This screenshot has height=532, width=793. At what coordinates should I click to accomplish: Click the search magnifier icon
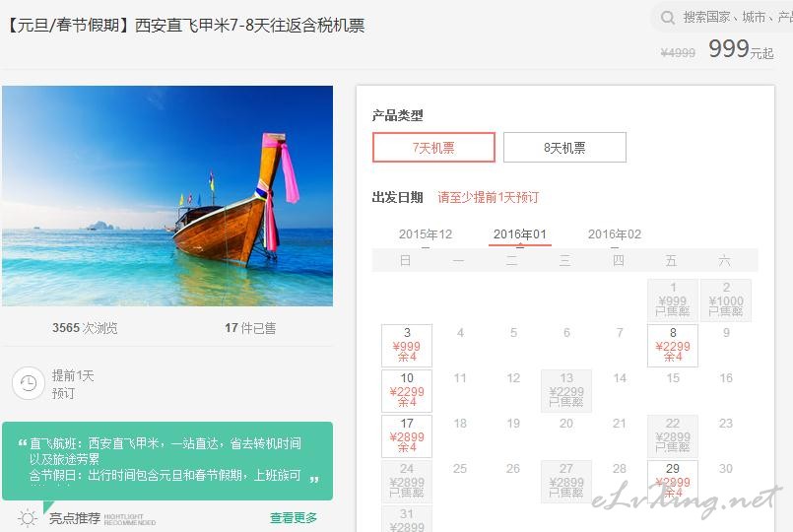click(x=668, y=18)
